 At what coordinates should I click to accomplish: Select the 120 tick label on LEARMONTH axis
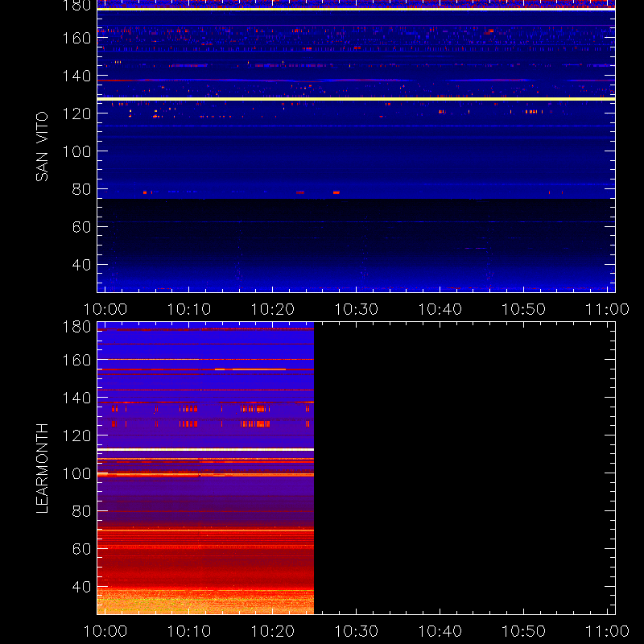coord(76,436)
